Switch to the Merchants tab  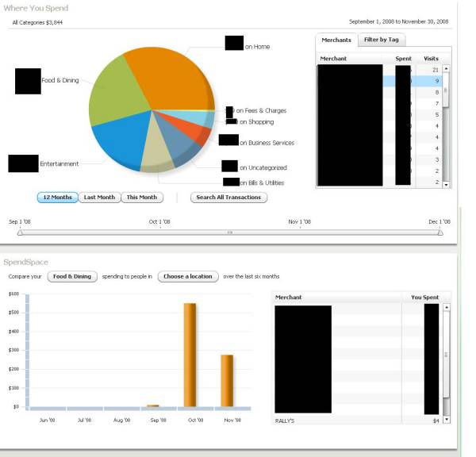click(336, 40)
